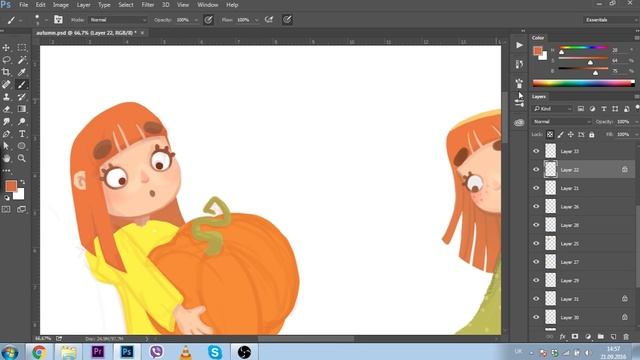640x360 pixels.
Task: Change screen mode from toolbox bottom
Action: pyautogui.click(x=22, y=209)
